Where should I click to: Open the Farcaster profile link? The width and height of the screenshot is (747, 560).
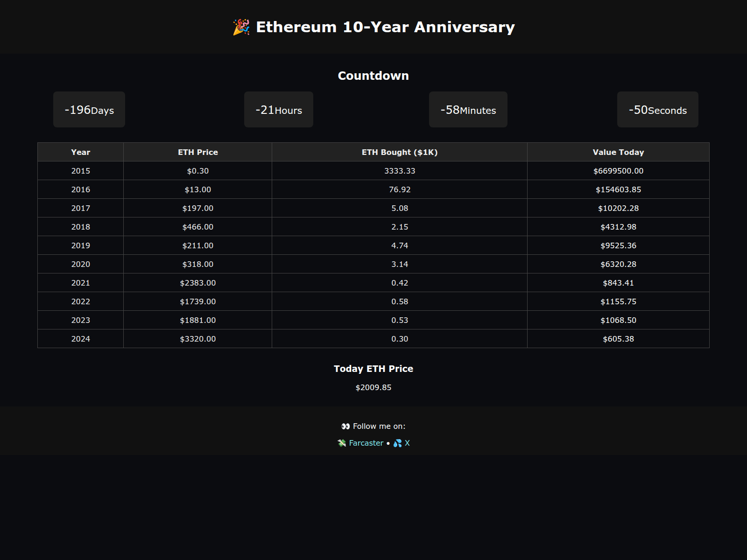coord(366,443)
